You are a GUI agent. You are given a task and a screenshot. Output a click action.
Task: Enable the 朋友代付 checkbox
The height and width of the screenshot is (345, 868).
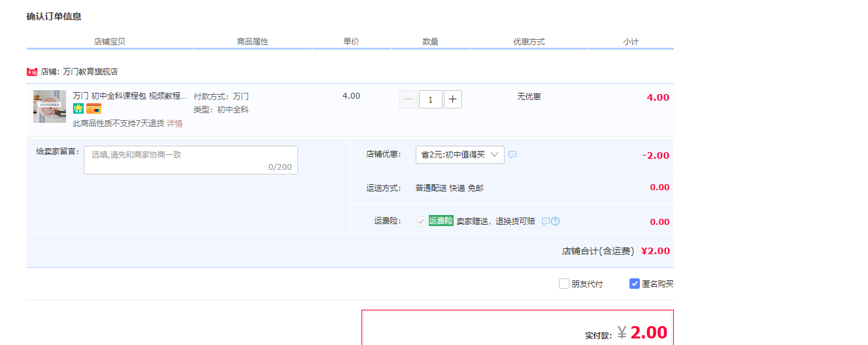[564, 284]
